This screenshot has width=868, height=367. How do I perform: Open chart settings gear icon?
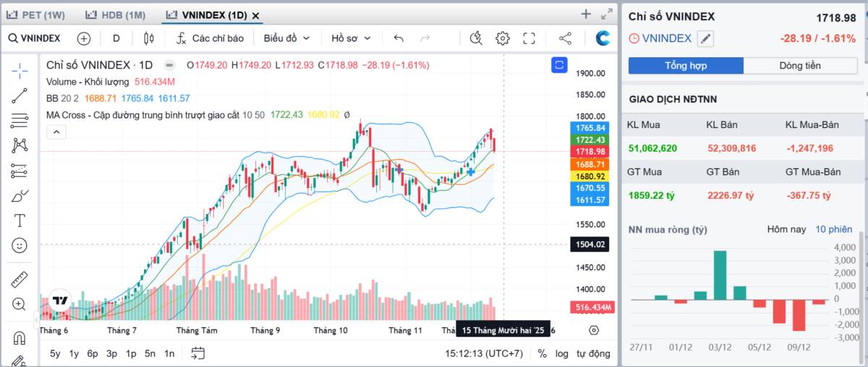coord(503,38)
